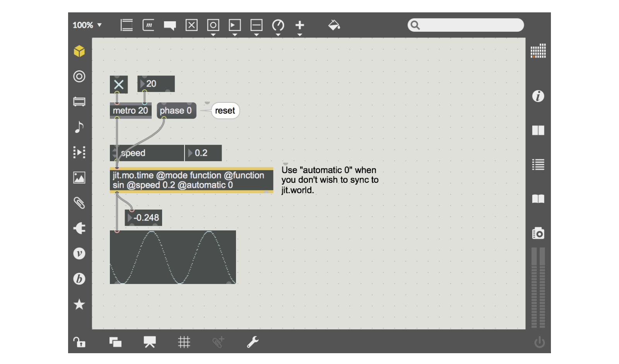Open the Max for Live target browser

pos(79,77)
